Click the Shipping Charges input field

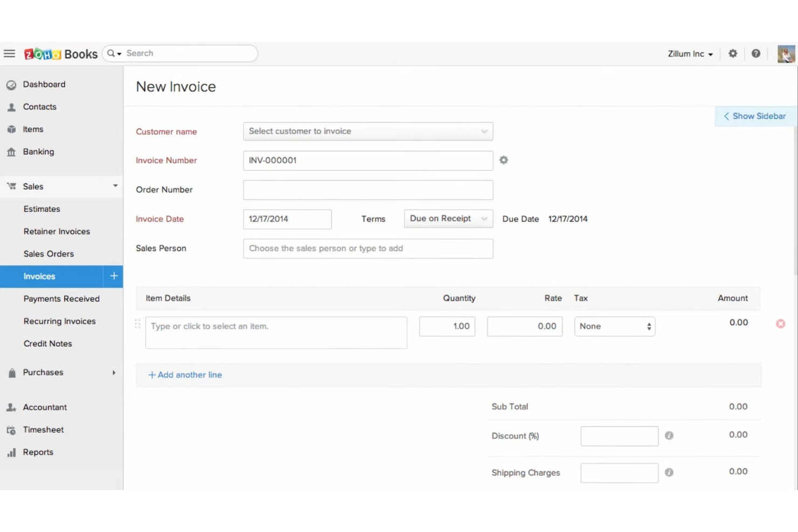pyautogui.click(x=620, y=473)
